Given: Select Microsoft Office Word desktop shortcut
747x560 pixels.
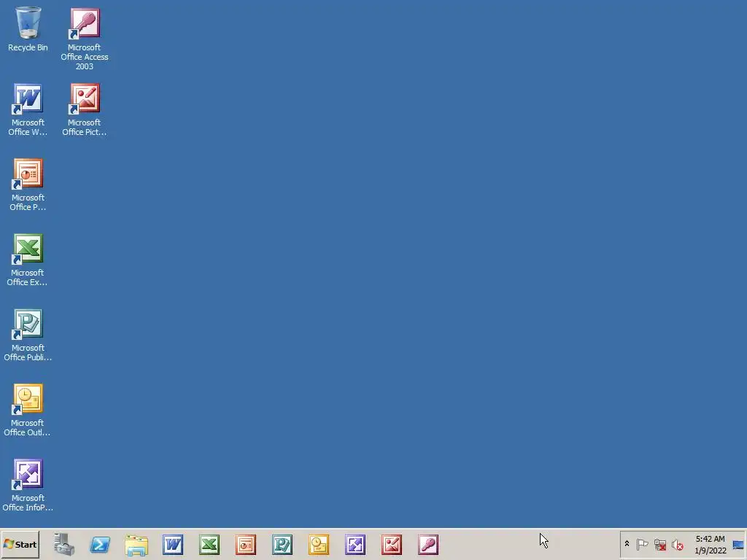Looking at the screenshot, I should (x=28, y=110).
